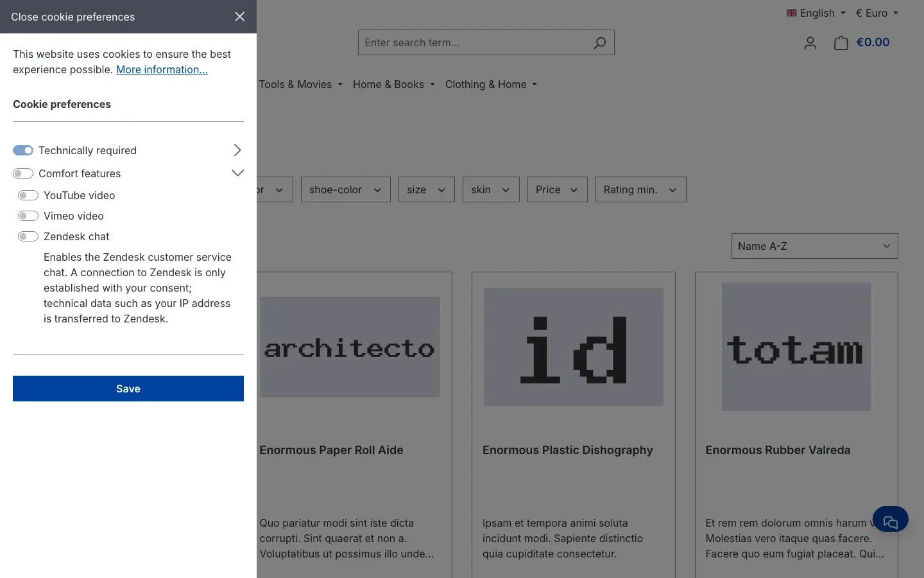Save the cookie preferences
The width and height of the screenshot is (924, 578).
coord(128,389)
